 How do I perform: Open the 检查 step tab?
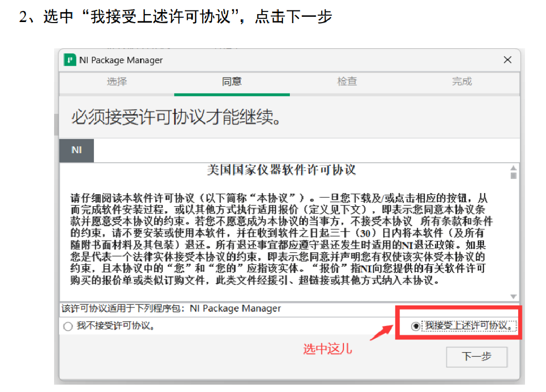(347, 82)
